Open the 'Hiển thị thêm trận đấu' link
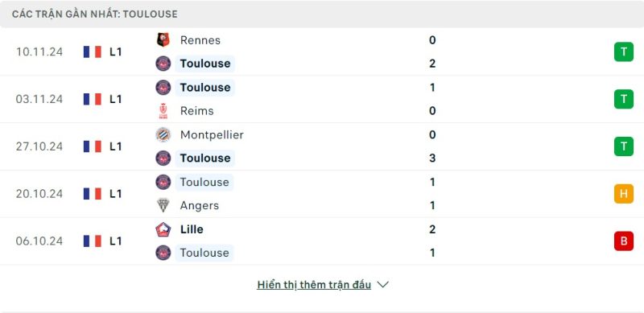This screenshot has width=644, height=313. pyautogui.click(x=314, y=285)
